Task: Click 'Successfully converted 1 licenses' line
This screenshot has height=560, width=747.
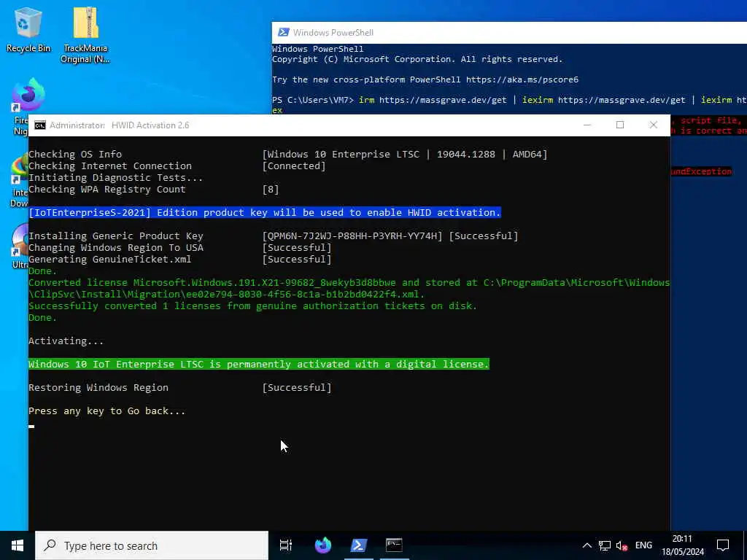Action: [252, 306]
